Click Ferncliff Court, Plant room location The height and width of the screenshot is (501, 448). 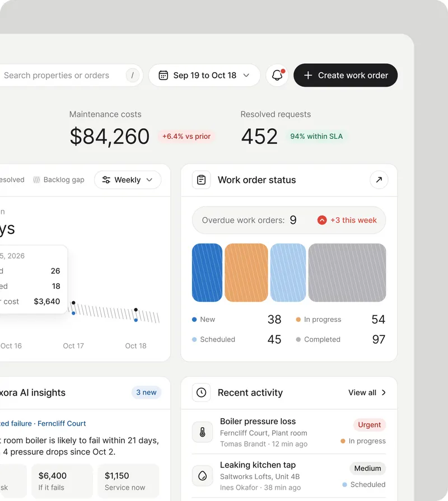(264, 433)
